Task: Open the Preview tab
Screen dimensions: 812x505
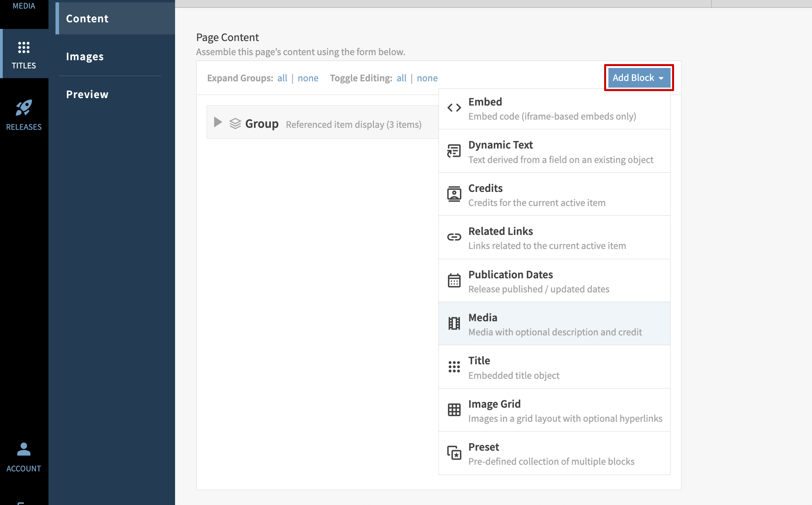Action: 87,95
